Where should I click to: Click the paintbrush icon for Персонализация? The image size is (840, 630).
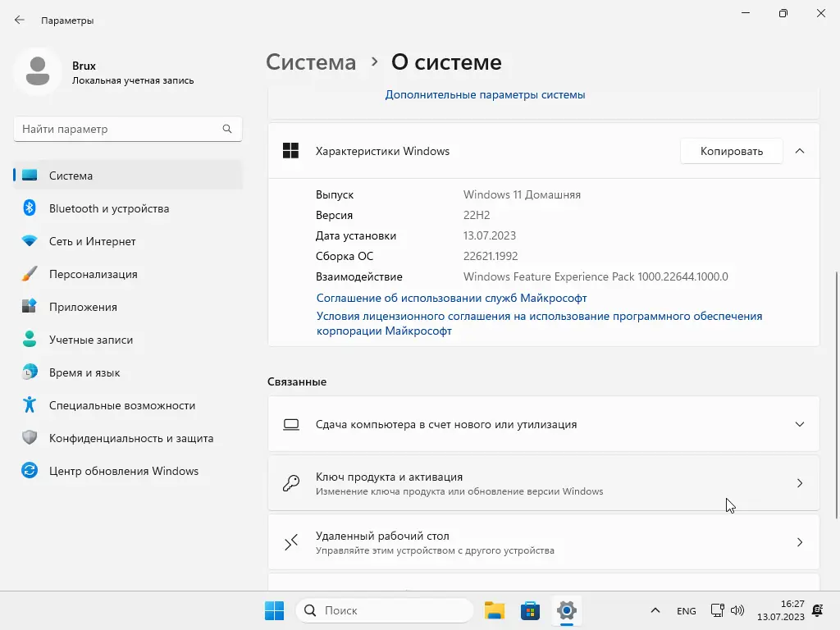click(30, 274)
